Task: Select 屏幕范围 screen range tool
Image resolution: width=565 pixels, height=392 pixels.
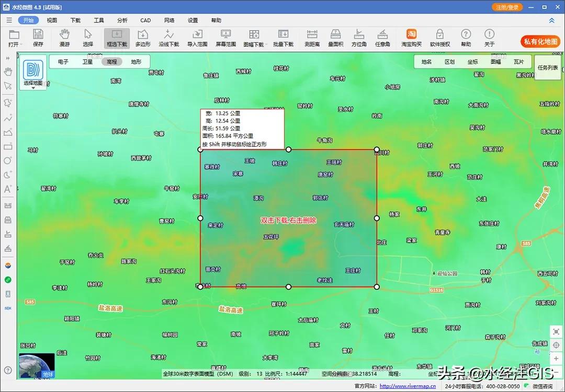Action: tap(225, 38)
